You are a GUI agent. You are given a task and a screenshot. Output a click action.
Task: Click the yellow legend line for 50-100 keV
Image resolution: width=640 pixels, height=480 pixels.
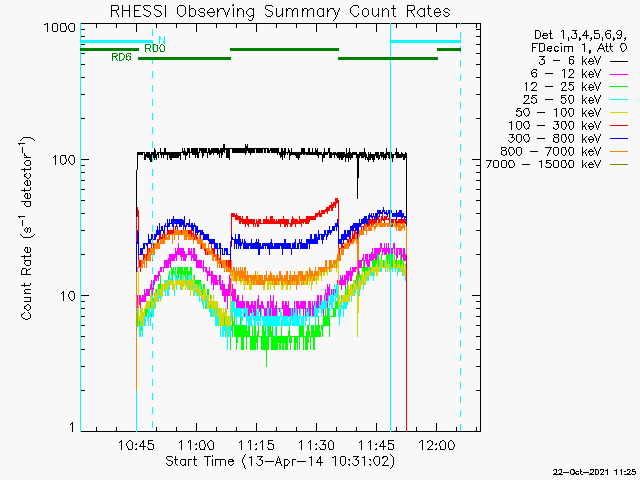coord(619,113)
